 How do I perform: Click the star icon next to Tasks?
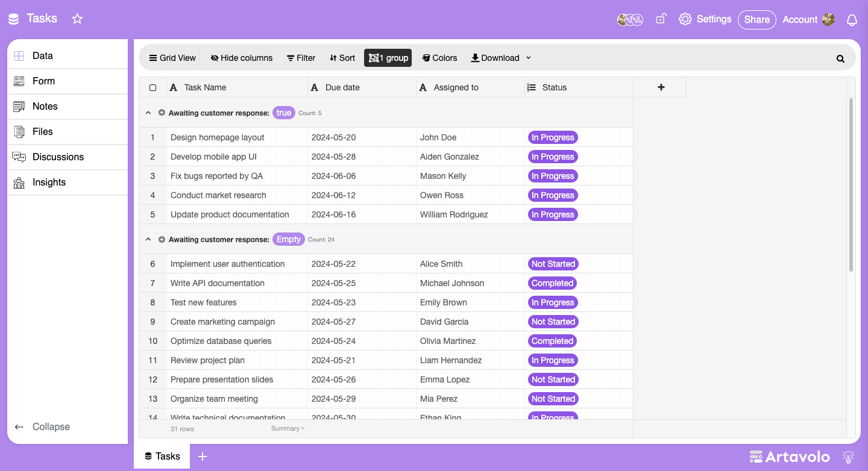77,19
